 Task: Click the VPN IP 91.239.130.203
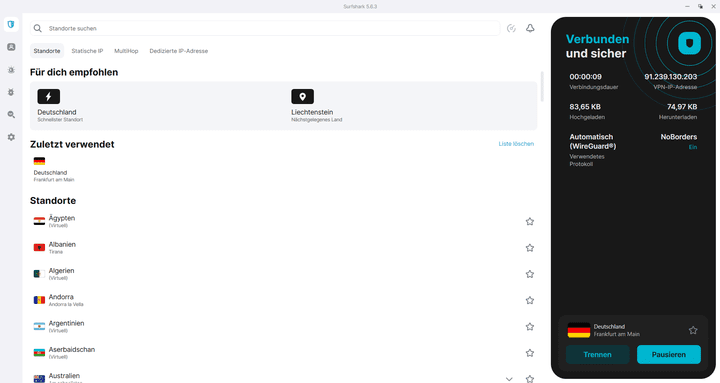[670, 77]
